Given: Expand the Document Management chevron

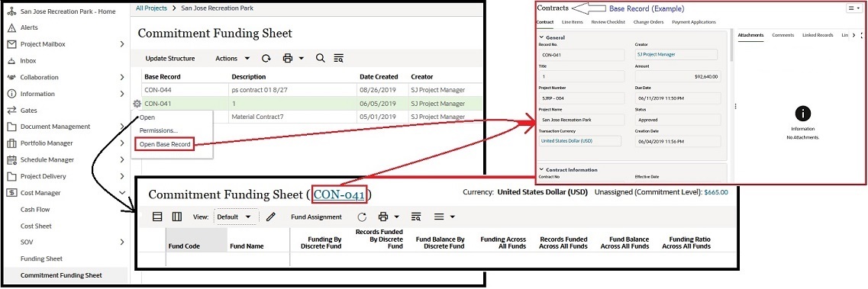Looking at the screenshot, I should click(122, 127).
